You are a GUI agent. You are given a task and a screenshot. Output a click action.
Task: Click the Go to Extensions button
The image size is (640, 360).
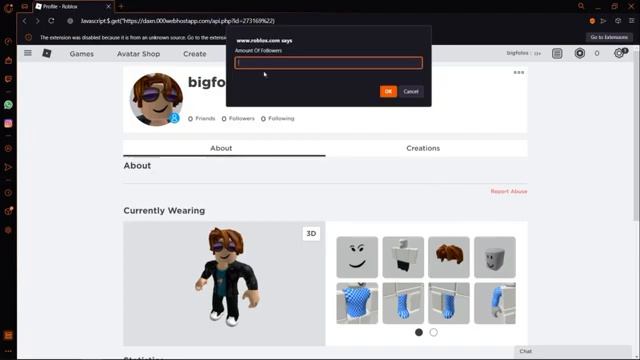609,37
